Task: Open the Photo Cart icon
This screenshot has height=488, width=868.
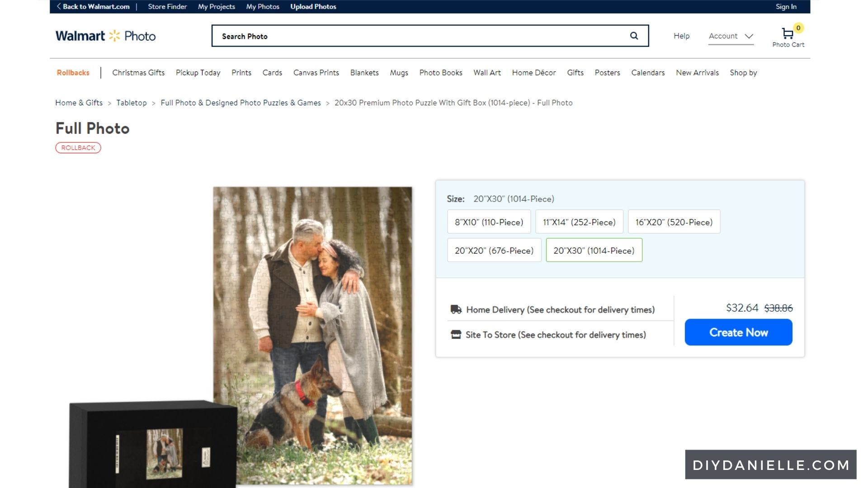Action: [788, 34]
